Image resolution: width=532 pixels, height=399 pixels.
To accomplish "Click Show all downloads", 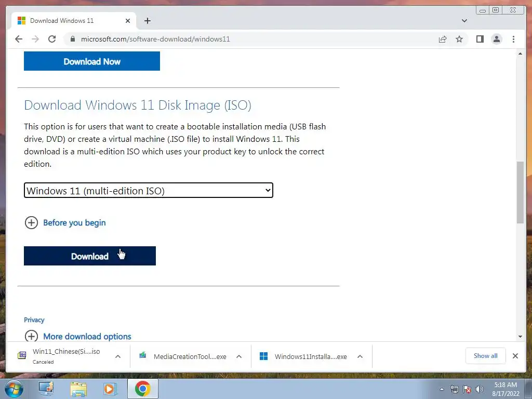I will click(486, 355).
